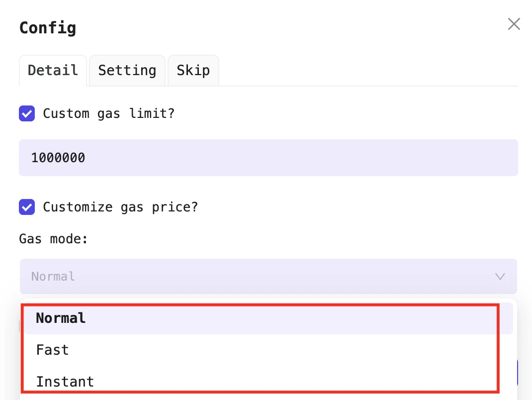
Task: Open the Gas mode dropdown
Action: pos(268,276)
